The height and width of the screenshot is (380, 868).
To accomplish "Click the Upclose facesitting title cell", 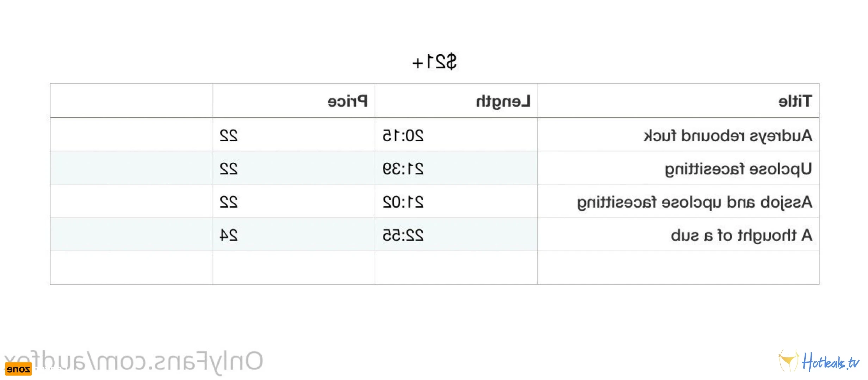I will pyautogui.click(x=678, y=168).
